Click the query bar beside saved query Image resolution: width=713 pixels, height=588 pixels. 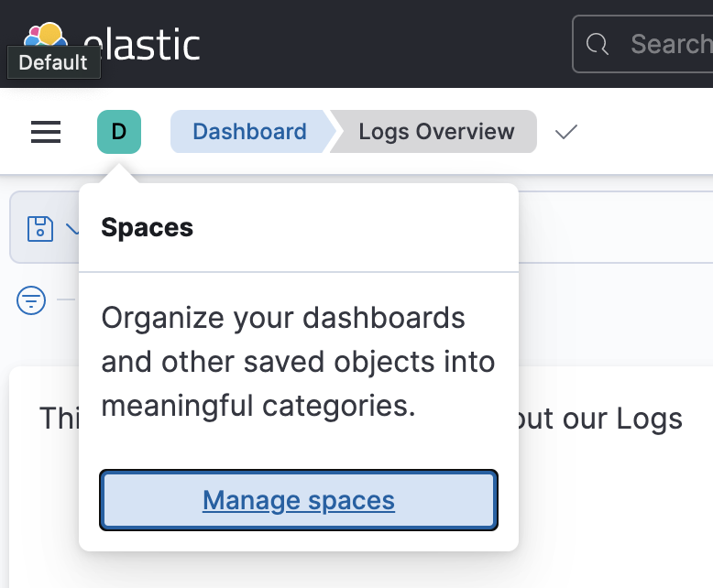click(x=616, y=227)
